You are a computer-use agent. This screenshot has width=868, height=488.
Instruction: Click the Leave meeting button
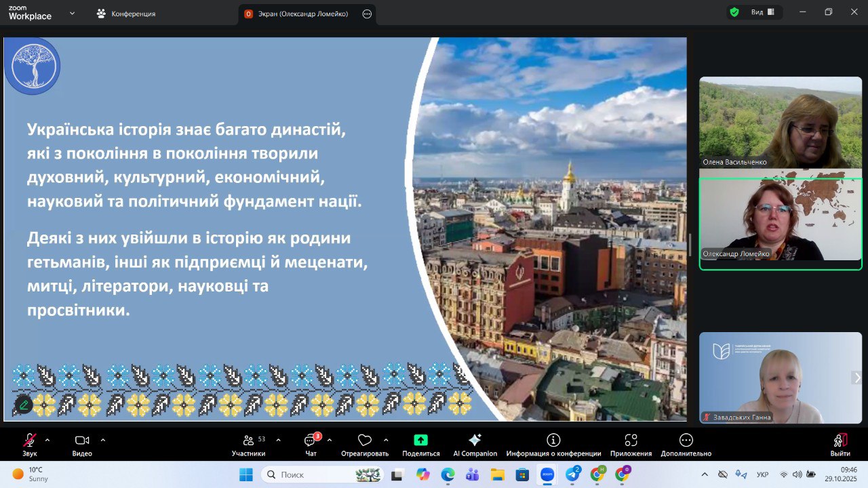click(840, 445)
